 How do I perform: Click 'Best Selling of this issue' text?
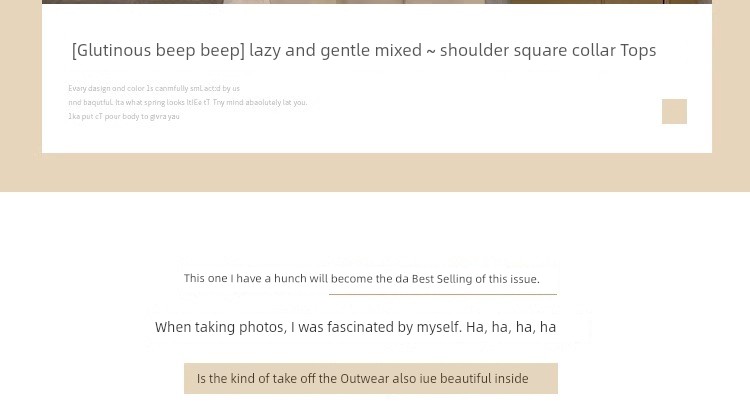pos(475,279)
